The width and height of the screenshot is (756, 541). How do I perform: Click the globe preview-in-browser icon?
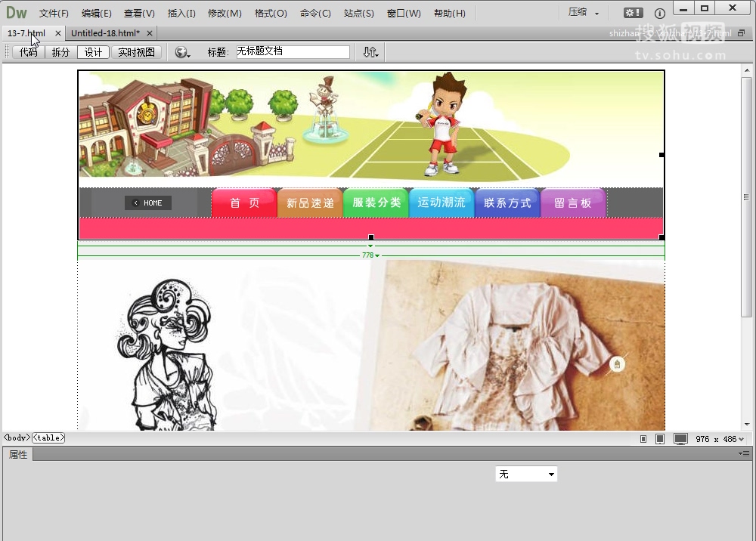(181, 52)
